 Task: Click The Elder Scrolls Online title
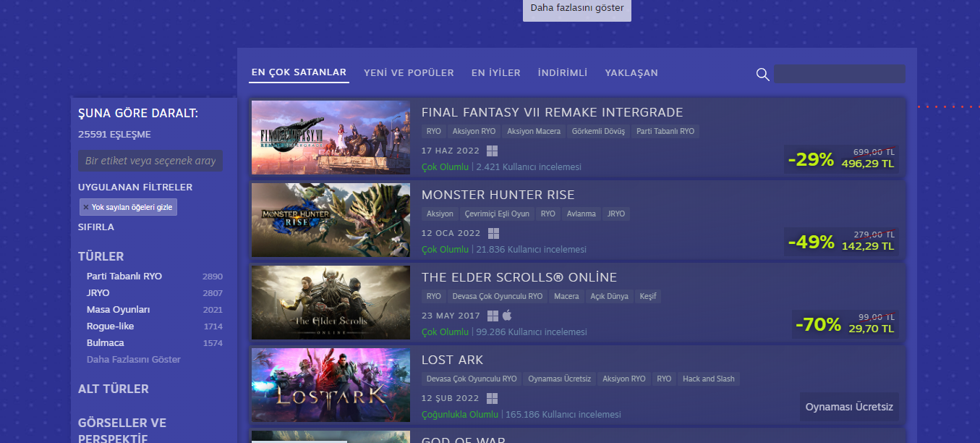pyautogui.click(x=519, y=278)
